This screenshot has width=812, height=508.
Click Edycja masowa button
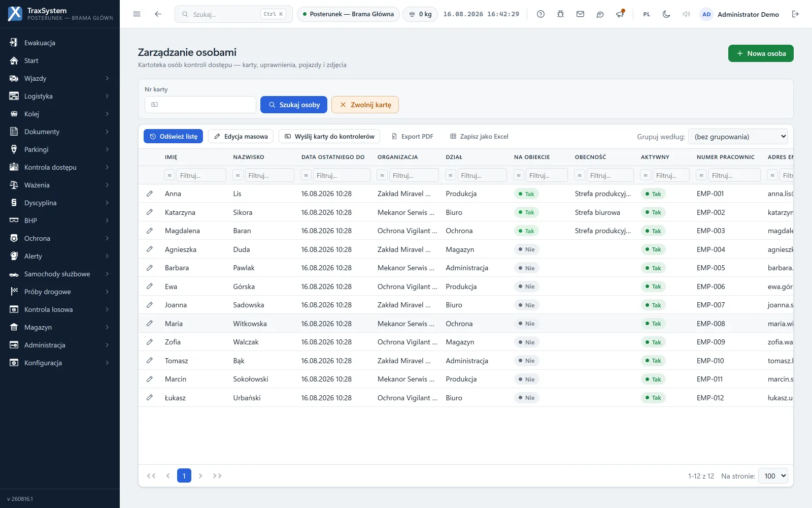click(241, 136)
